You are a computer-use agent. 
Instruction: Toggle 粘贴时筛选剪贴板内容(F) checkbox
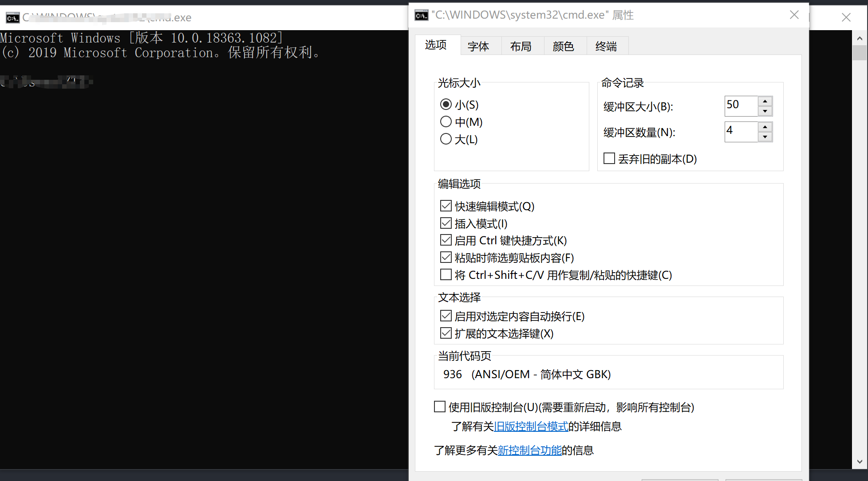pyautogui.click(x=446, y=257)
